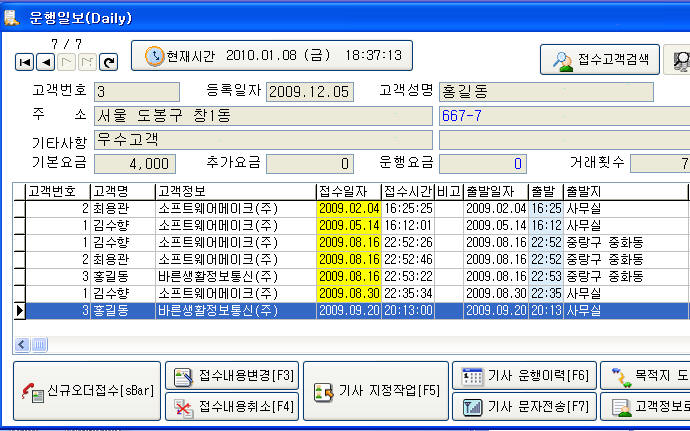This screenshot has width=690, height=431.
Task: Click the 운행일보(Daily) title bar icon
Action: pyautogui.click(x=11, y=18)
